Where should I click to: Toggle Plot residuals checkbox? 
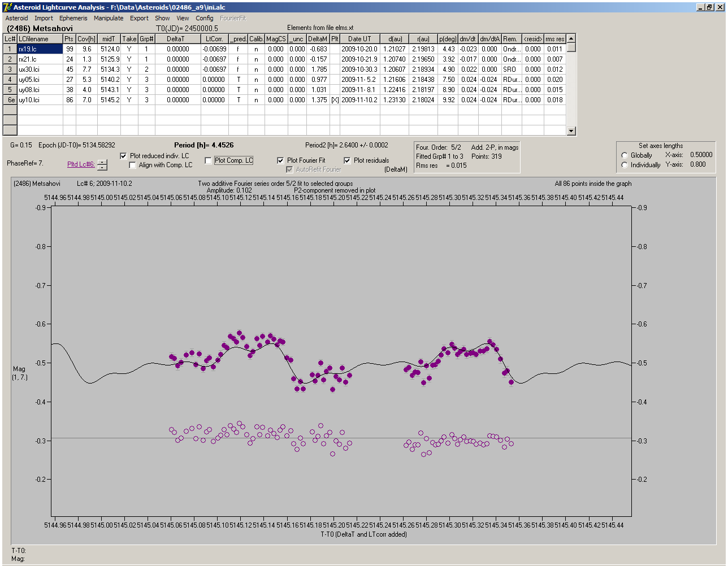347,160
